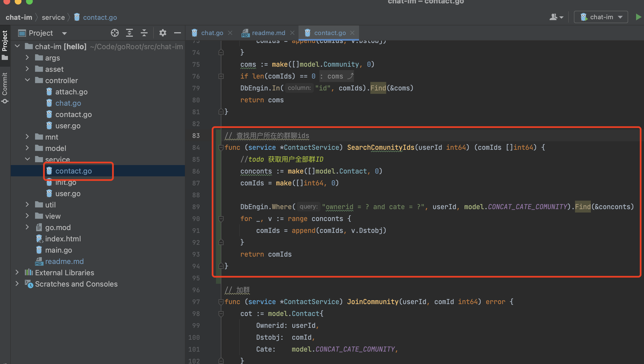This screenshot has height=364, width=644.
Task: Click the Expand All icon in Project panel
Action: 129,33
